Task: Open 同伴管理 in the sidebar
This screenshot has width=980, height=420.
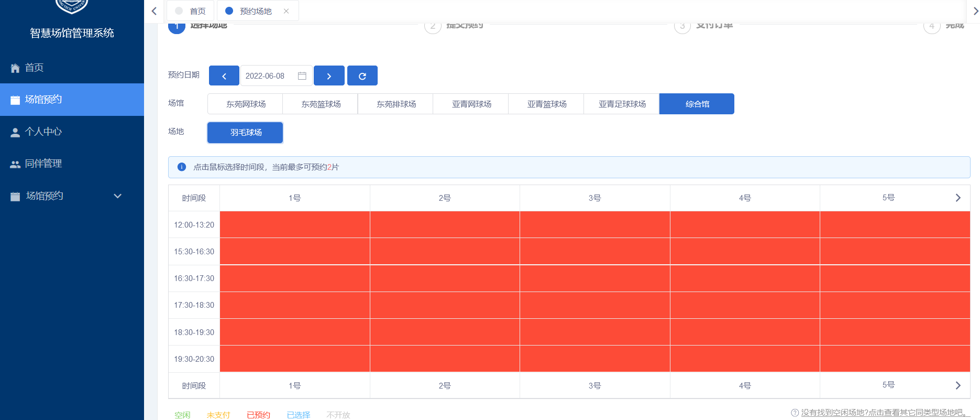Action: pos(72,164)
